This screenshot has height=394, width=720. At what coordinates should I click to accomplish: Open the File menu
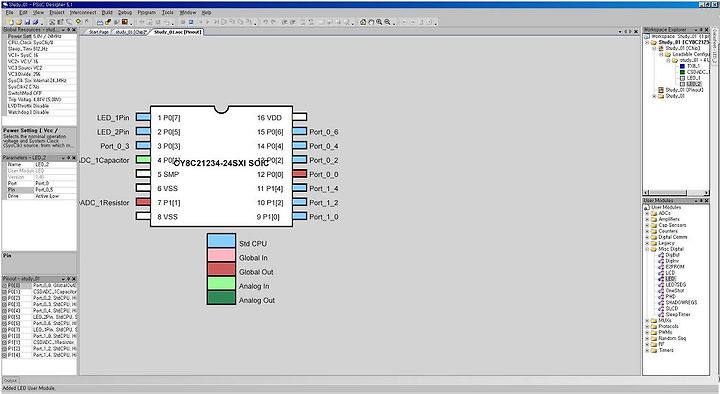pos(9,12)
